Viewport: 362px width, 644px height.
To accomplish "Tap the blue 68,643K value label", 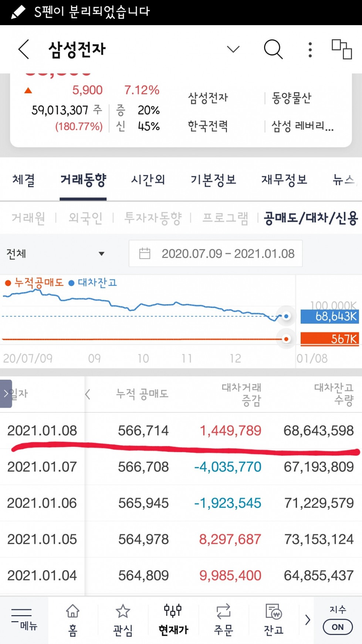I will point(329,316).
